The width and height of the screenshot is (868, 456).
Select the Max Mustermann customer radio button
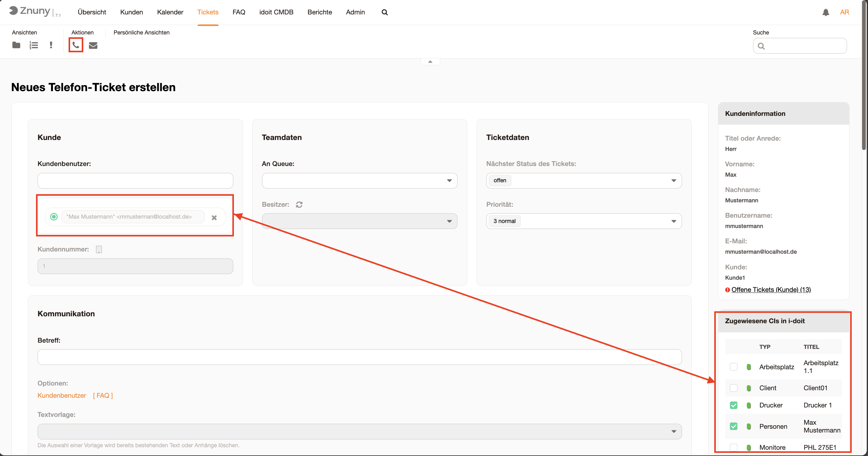click(54, 217)
